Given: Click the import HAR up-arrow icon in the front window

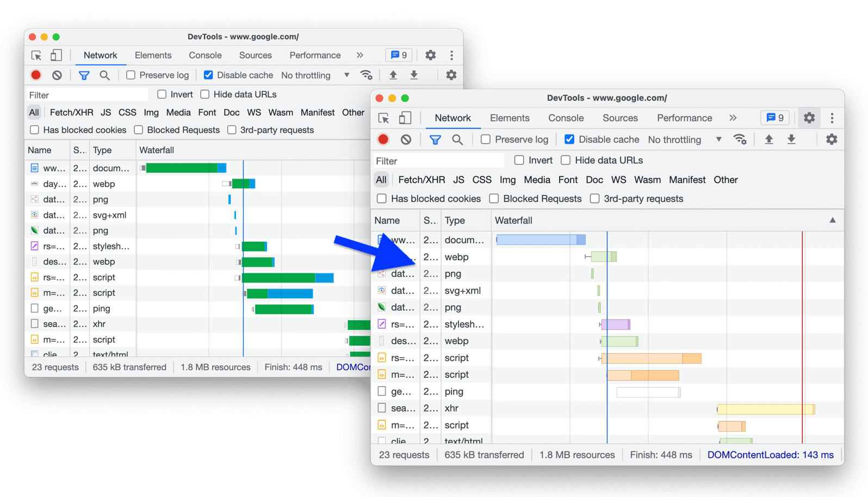Looking at the screenshot, I should tap(768, 139).
